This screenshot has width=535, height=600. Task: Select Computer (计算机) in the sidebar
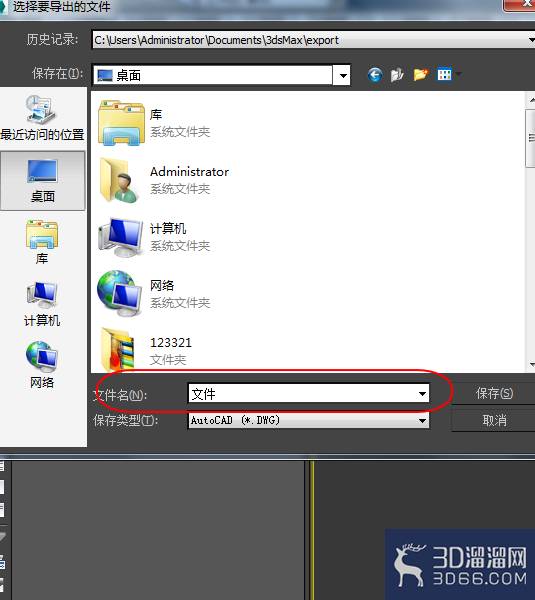pos(42,305)
